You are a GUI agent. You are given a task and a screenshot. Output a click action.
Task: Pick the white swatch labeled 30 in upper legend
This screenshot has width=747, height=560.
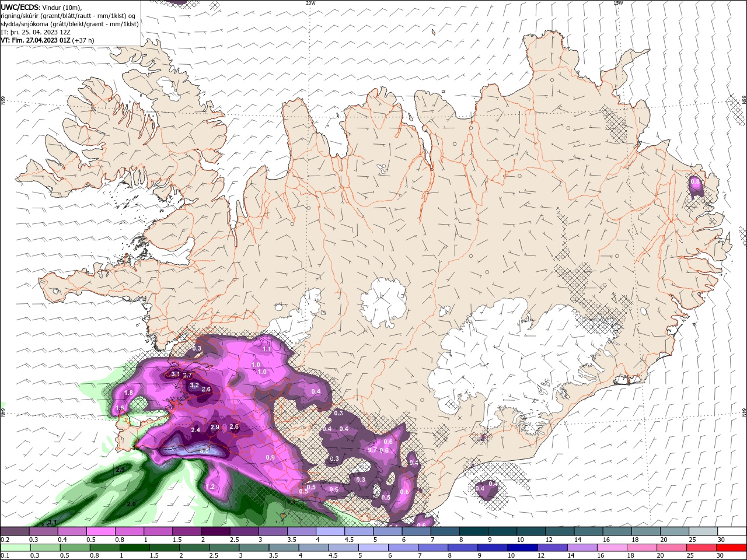pyautogui.click(x=732, y=531)
